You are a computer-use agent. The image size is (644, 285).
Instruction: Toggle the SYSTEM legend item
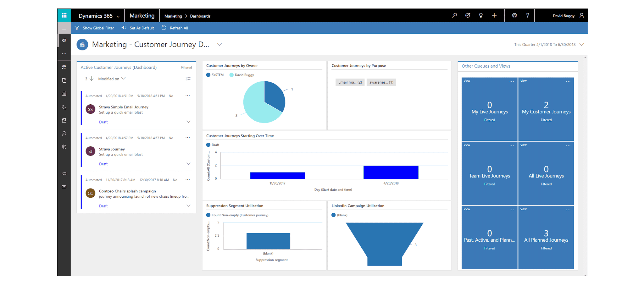[x=215, y=75]
